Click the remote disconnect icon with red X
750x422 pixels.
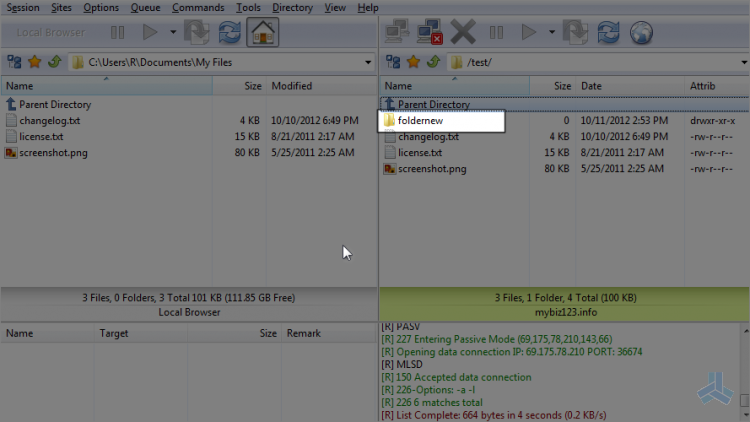tap(430, 32)
